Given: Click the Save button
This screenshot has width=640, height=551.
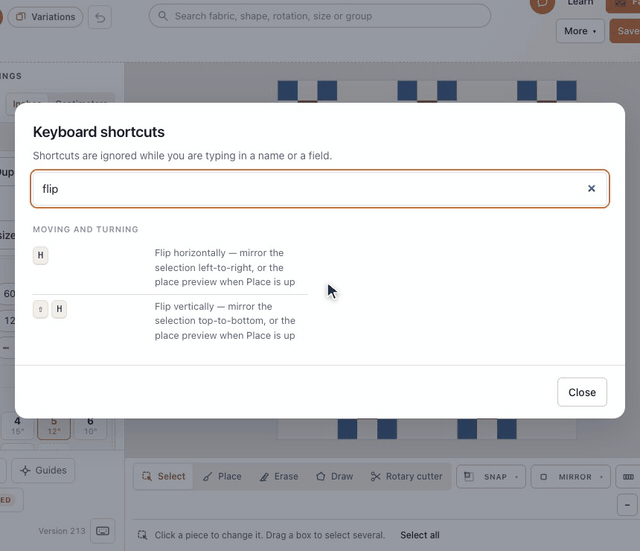Looking at the screenshot, I should pyautogui.click(x=626, y=31).
